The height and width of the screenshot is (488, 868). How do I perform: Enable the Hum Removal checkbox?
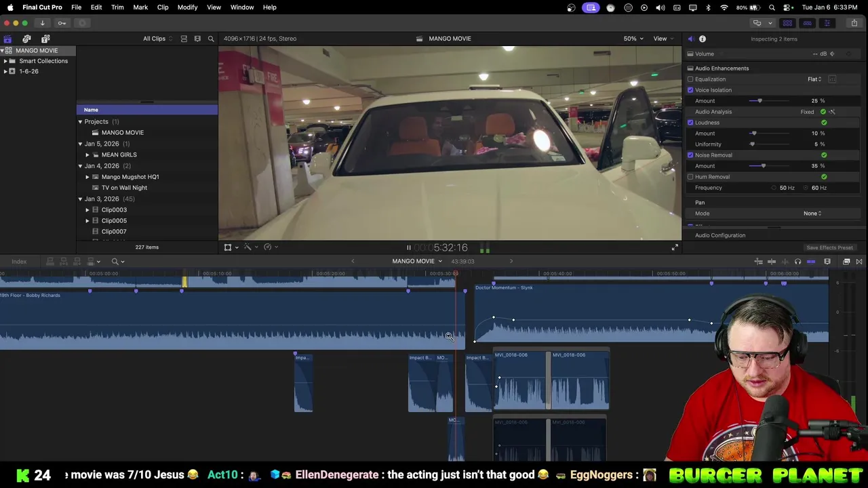(x=690, y=177)
